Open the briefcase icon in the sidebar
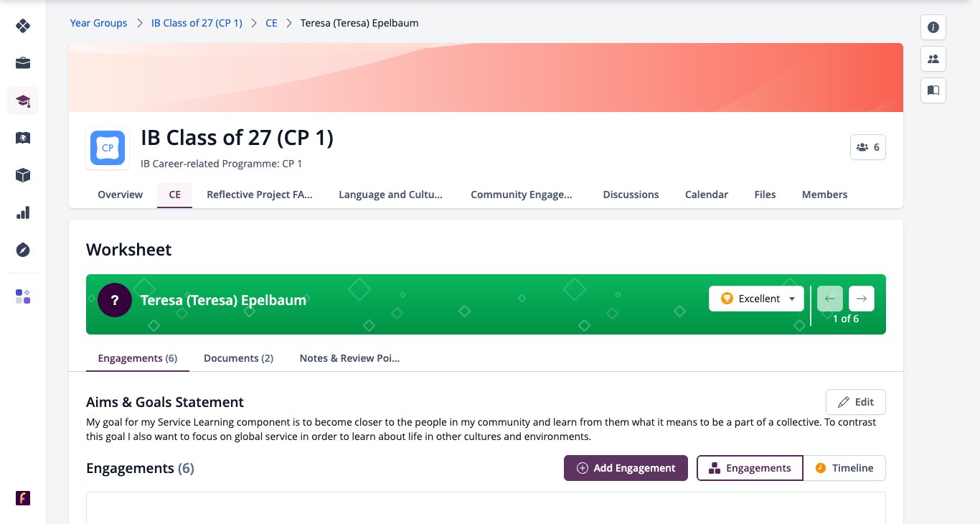The image size is (980, 524). coord(23,63)
